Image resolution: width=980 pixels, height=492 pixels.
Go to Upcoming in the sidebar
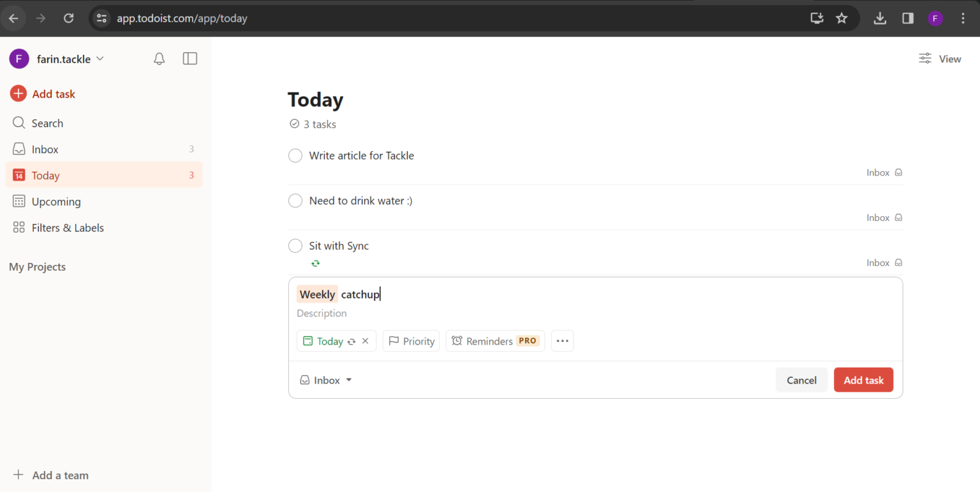coord(56,202)
